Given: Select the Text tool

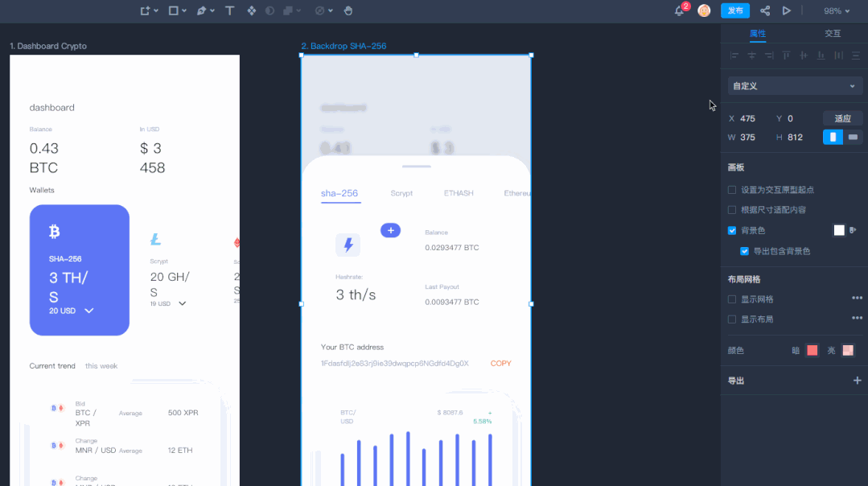Looking at the screenshot, I should tap(230, 10).
